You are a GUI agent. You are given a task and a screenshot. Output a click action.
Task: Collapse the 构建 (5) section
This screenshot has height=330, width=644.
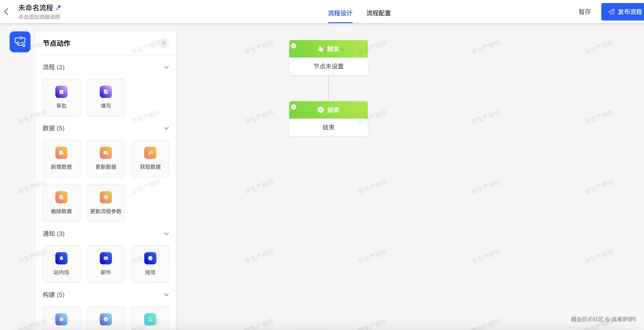pos(166,295)
